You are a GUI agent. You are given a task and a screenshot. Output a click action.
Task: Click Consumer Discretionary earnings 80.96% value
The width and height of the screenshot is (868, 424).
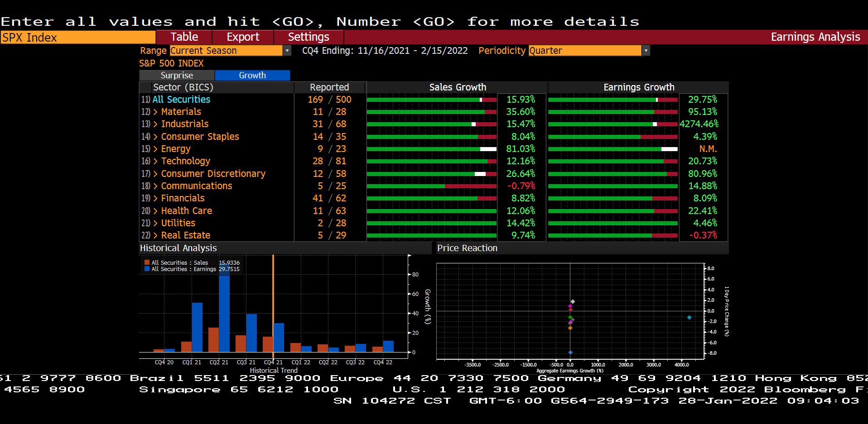[703, 174]
